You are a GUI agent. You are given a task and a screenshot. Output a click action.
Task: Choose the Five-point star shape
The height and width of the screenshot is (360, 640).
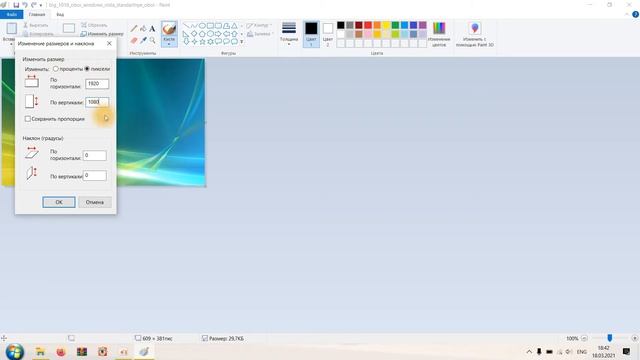point(202,41)
